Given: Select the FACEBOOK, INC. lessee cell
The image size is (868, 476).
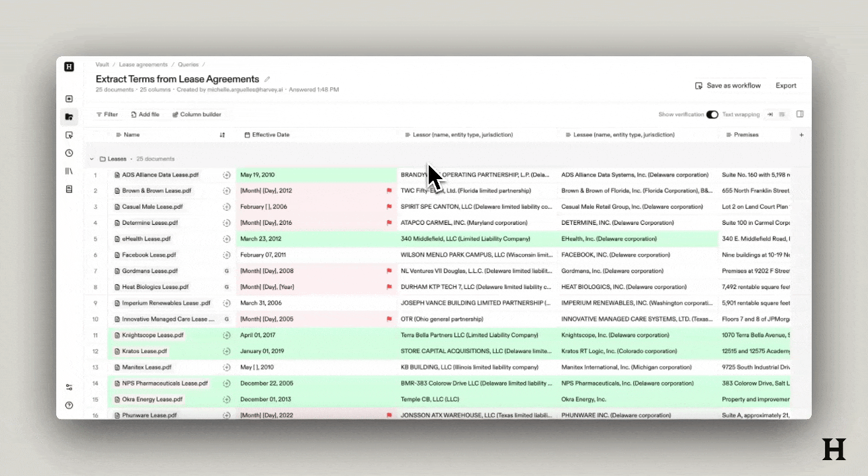Looking at the screenshot, I should click(638, 255).
